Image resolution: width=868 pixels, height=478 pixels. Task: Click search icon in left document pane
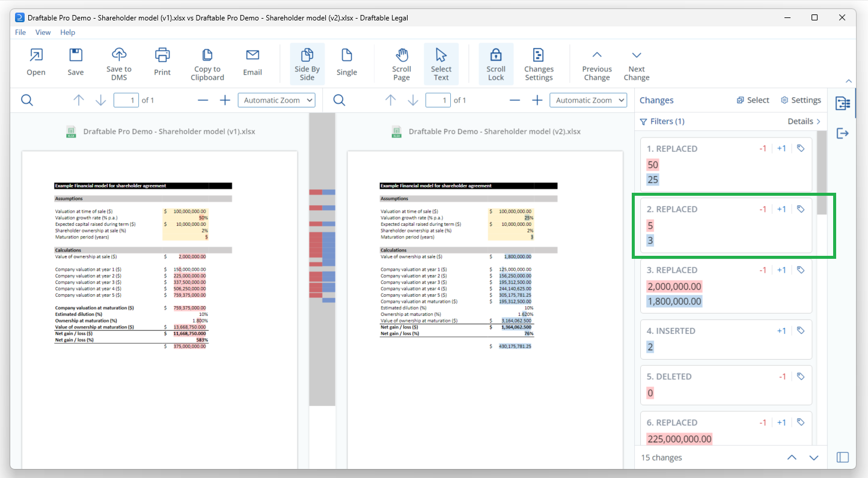point(27,100)
